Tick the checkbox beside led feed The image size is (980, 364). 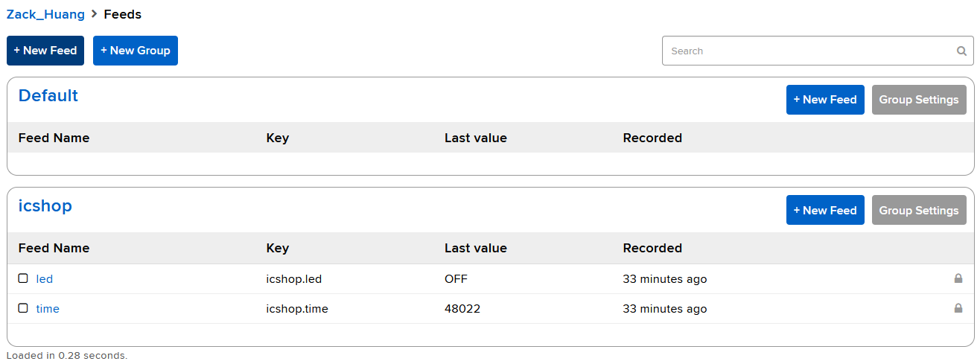[23, 278]
